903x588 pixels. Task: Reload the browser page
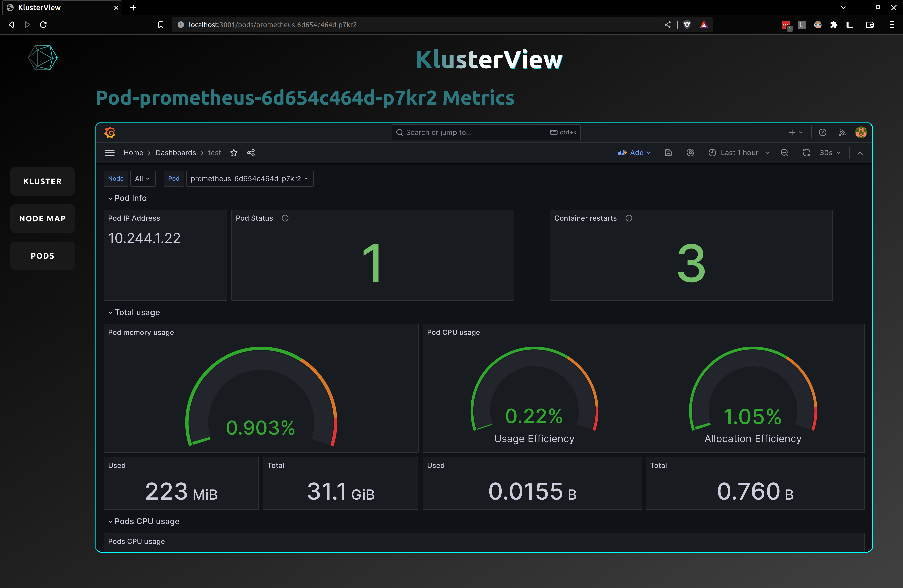pyautogui.click(x=43, y=25)
